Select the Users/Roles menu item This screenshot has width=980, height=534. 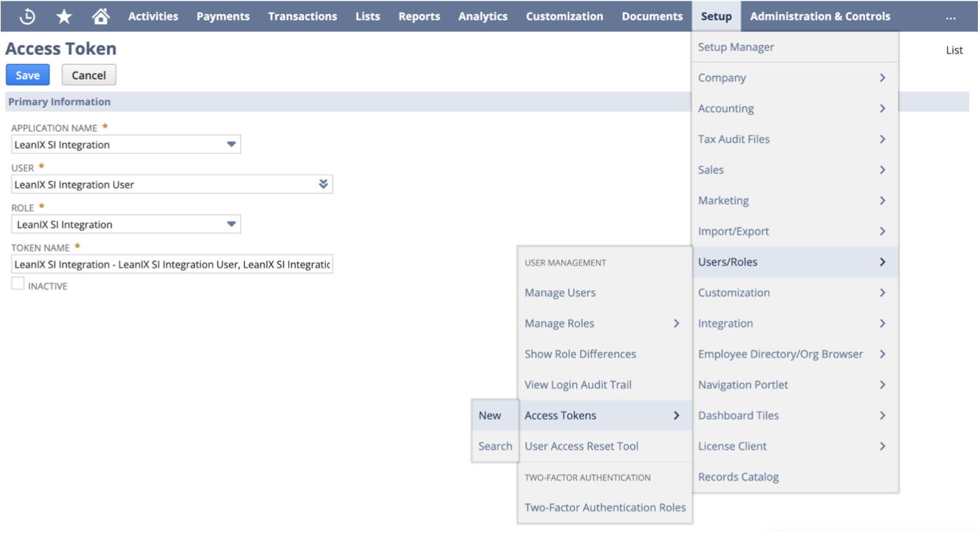[795, 262]
